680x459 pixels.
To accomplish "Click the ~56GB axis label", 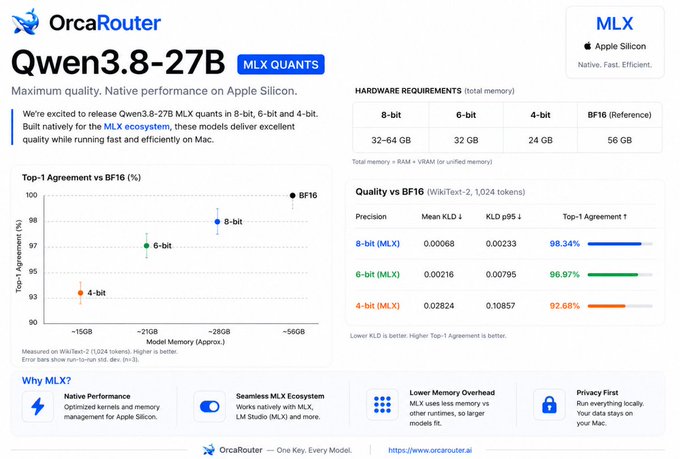I will pyautogui.click(x=294, y=332).
